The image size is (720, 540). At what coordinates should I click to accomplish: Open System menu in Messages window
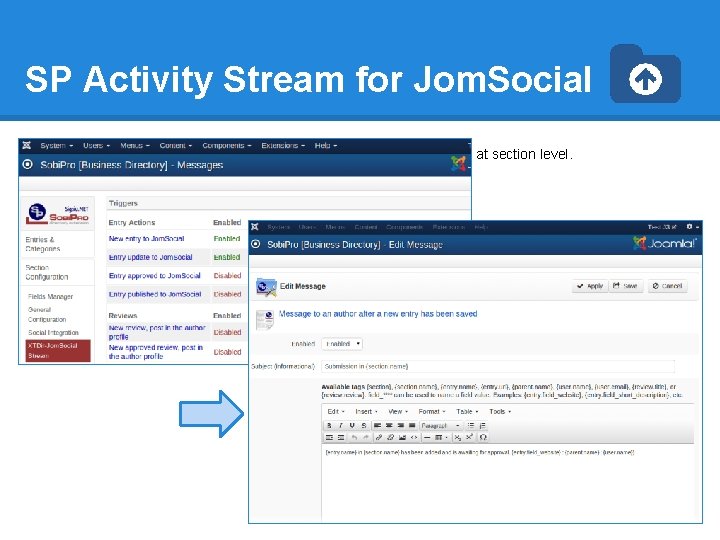56,146
